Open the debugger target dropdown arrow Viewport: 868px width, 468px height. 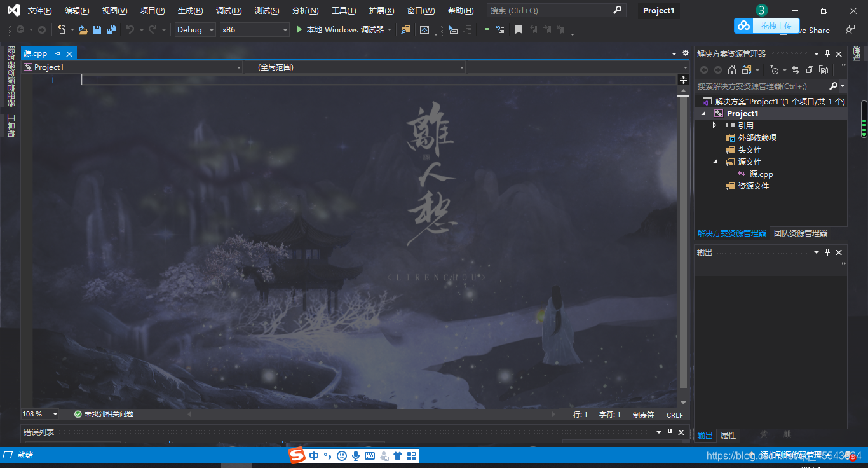tap(389, 29)
